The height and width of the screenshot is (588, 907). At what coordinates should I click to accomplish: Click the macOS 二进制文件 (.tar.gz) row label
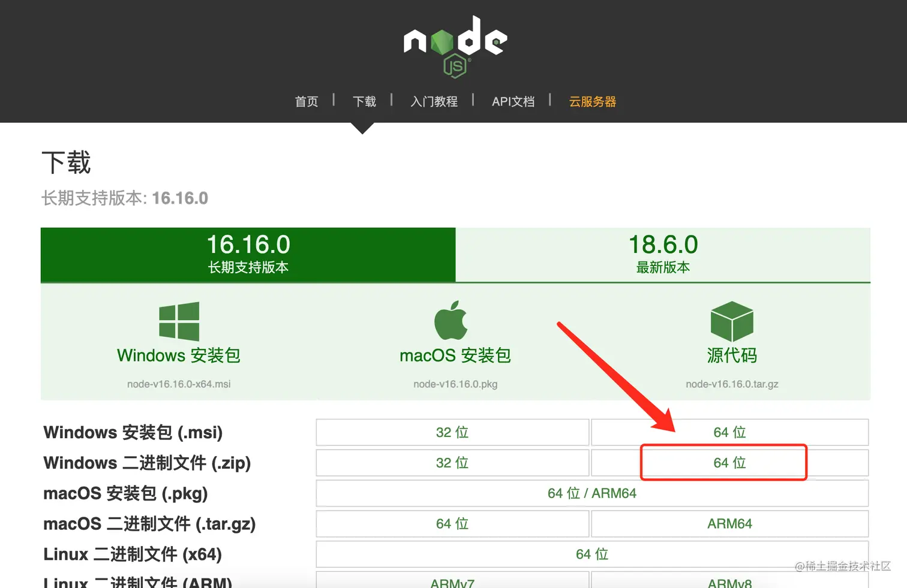tap(149, 524)
